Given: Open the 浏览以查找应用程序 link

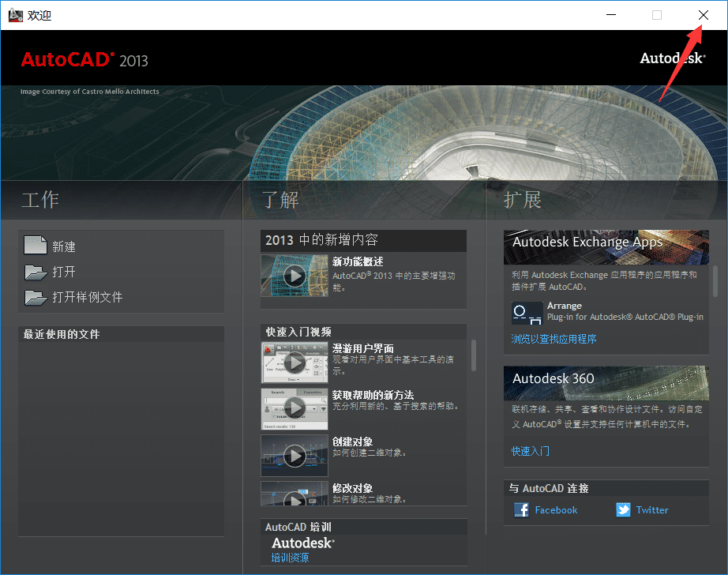Looking at the screenshot, I should [x=554, y=339].
